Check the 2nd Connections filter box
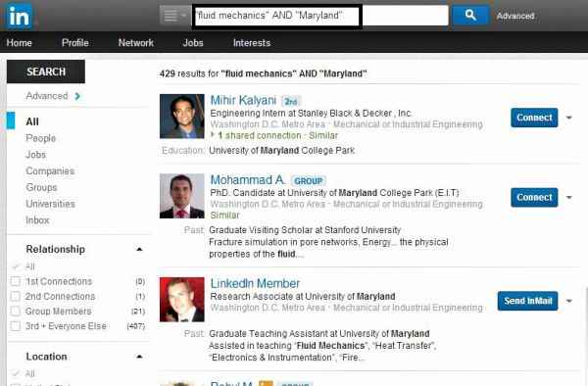Image resolution: width=588 pixels, height=386 pixels. [16, 296]
